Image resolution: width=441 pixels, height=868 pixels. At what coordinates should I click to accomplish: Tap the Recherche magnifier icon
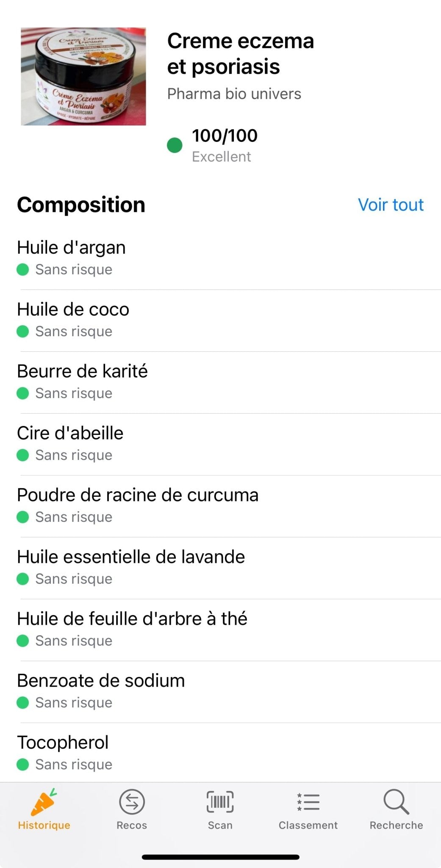[x=396, y=802]
